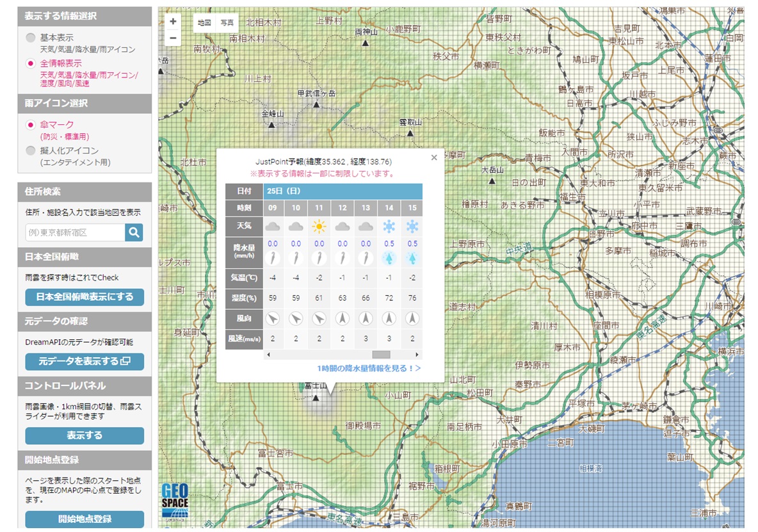Click the wind direction arrow for 12

[x=343, y=318]
